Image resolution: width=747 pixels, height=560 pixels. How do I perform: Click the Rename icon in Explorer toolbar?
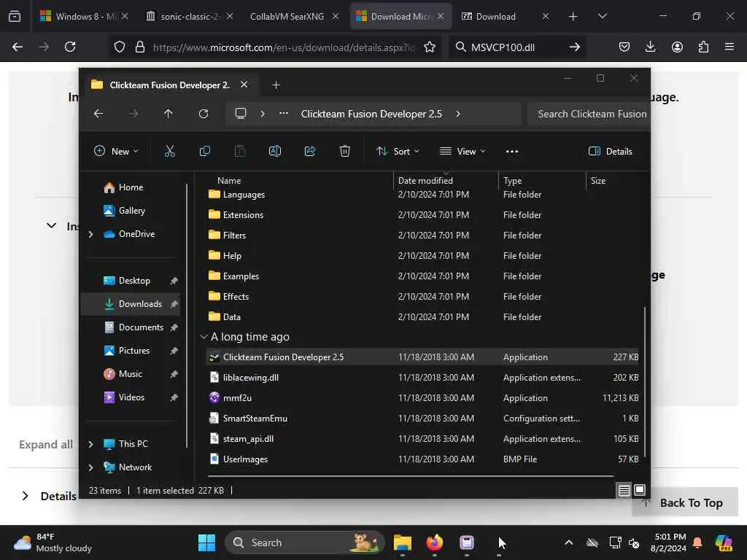click(275, 152)
